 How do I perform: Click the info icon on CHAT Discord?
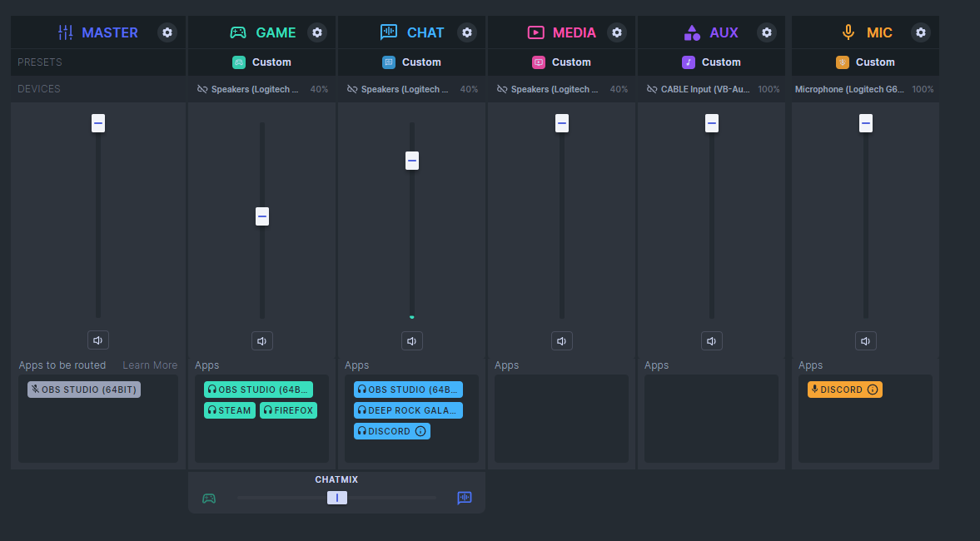pos(420,431)
